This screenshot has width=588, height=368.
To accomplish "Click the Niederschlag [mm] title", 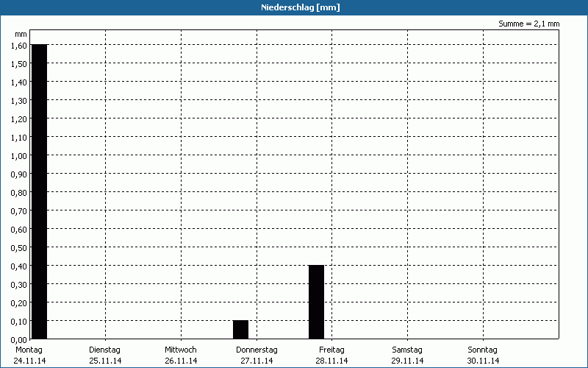I will click(301, 7).
